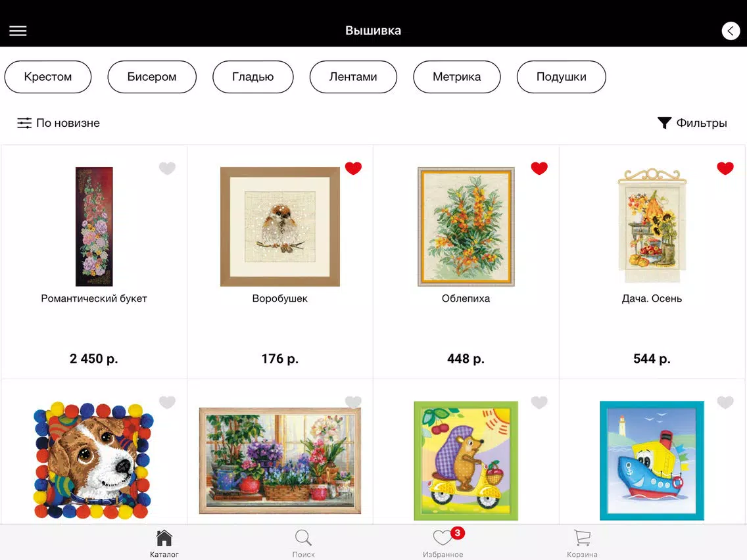Open the Воробушек product thumbnail
The image size is (747, 560).
point(280,227)
